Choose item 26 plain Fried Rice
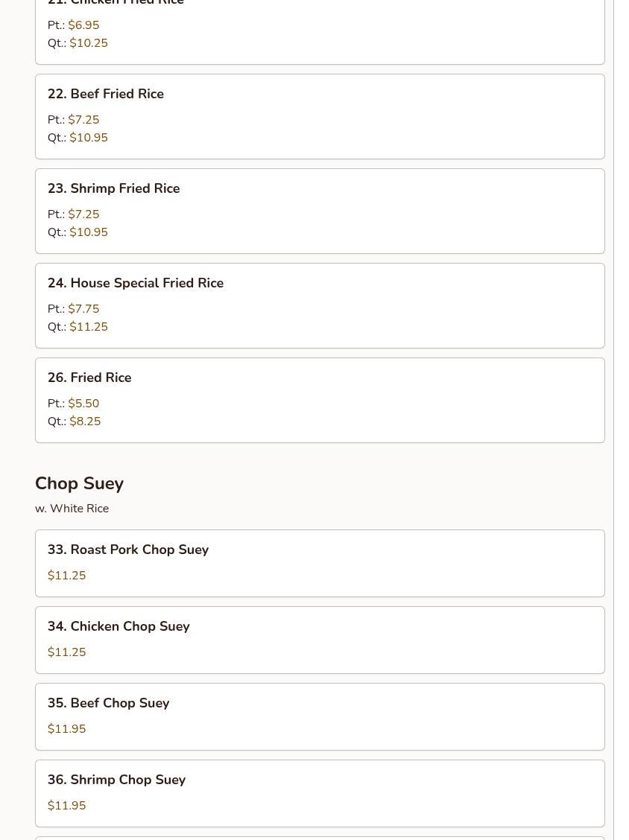Screen dimensions: 629x840 point(89,378)
